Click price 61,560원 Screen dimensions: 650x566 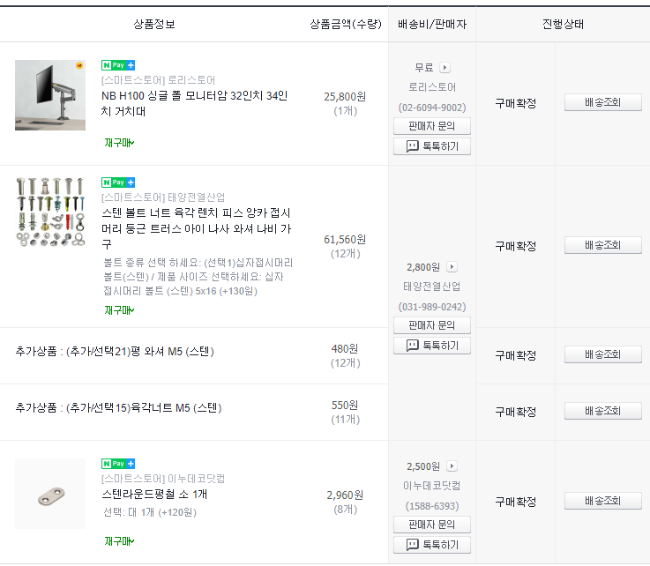click(344, 239)
